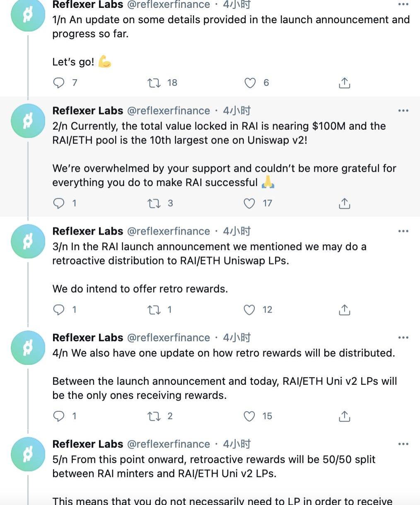
Task: Like the 3/n retro rewards tweet
Action: coord(249,310)
